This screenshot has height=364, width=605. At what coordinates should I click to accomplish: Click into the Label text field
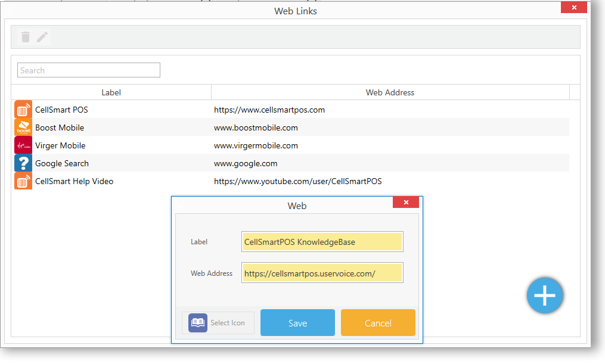(x=322, y=242)
